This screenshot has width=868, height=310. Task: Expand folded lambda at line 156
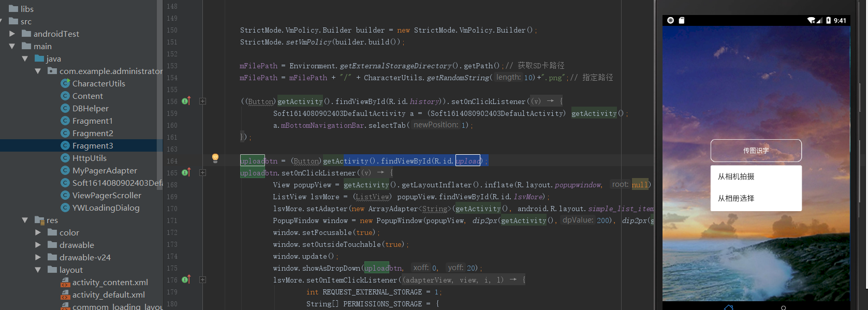(202, 101)
